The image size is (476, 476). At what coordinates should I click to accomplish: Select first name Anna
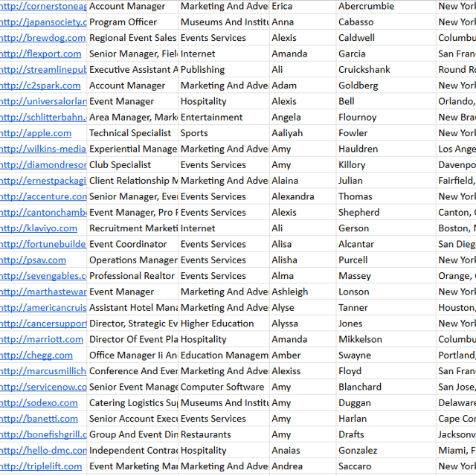(x=303, y=22)
